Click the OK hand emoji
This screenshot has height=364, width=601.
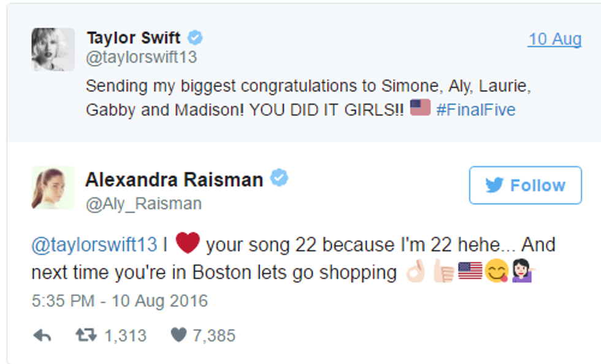[415, 272]
